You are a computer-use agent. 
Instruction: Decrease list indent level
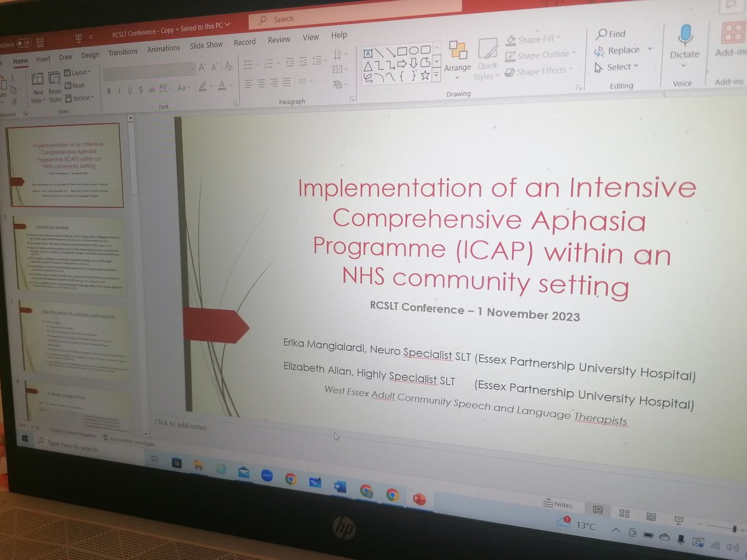290,62
